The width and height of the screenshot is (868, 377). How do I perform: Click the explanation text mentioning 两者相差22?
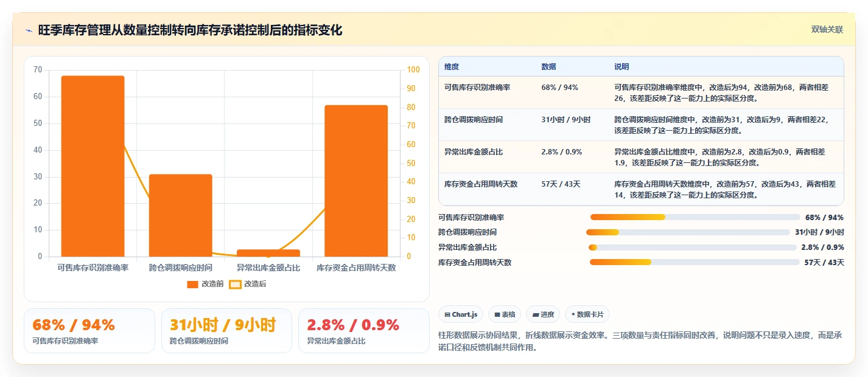click(x=721, y=125)
